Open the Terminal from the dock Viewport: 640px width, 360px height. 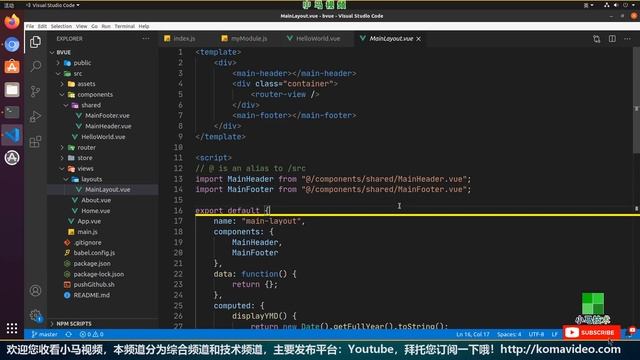[x=12, y=112]
